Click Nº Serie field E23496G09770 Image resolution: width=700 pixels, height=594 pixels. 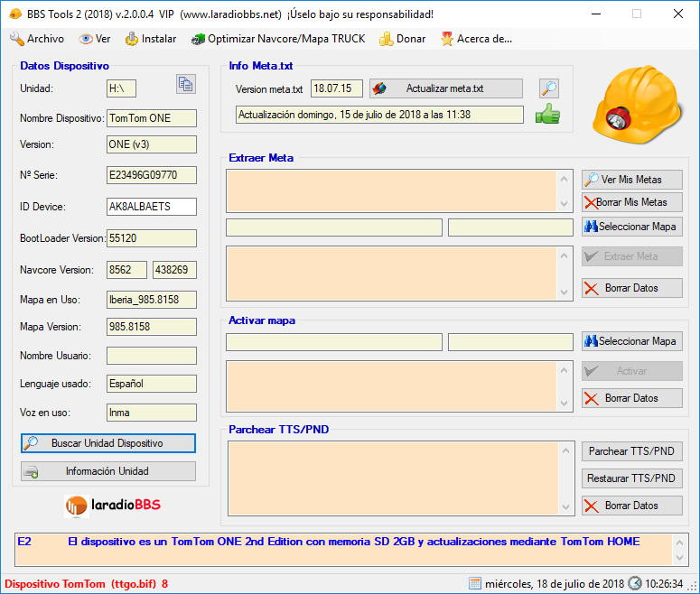[152, 175]
